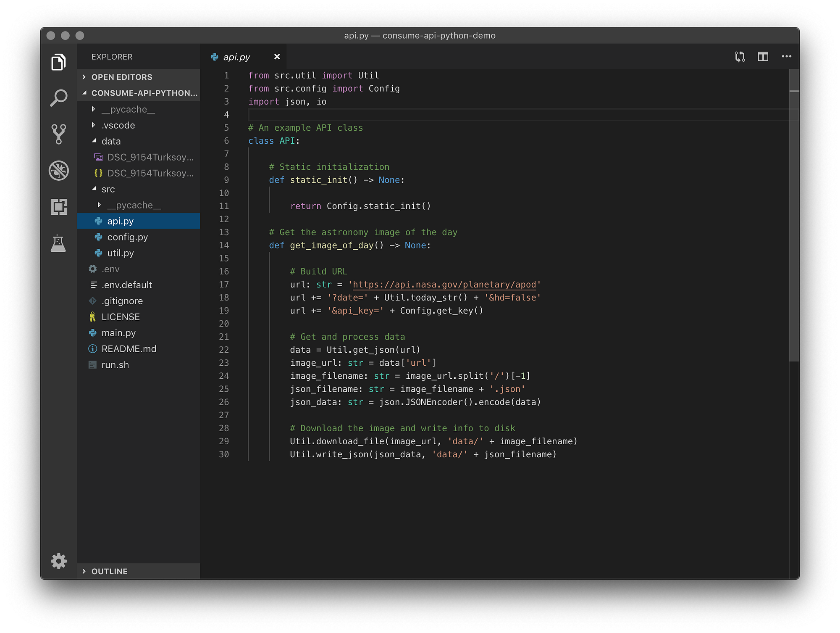Screen dimensions: 840x633
Task: Select the Explorer icon in activity bar
Action: click(x=59, y=61)
